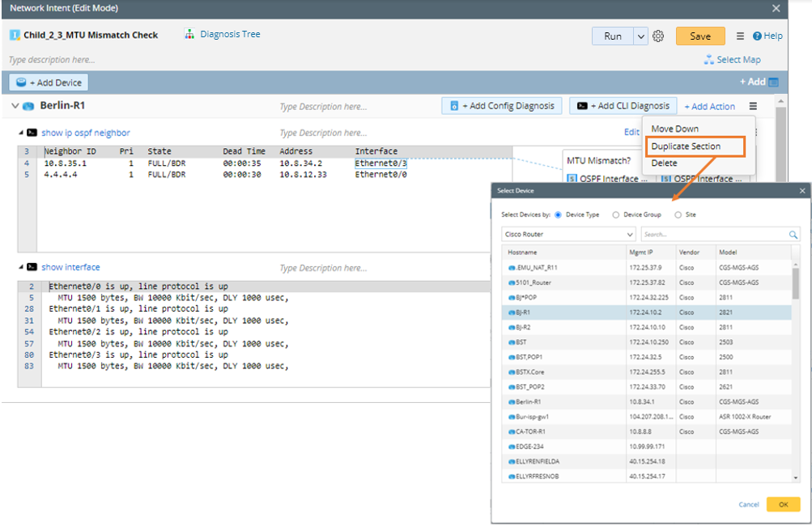Click the CLI icon beside show ip ospf neighbor
Screen dimensions: 812x526
32,133
